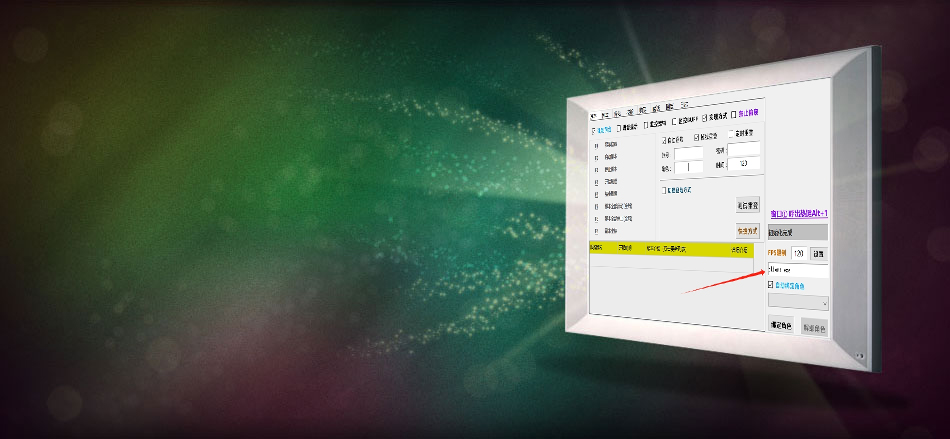Select the last tab in the top tab row
This screenshot has height=439, width=950.
coord(685,104)
